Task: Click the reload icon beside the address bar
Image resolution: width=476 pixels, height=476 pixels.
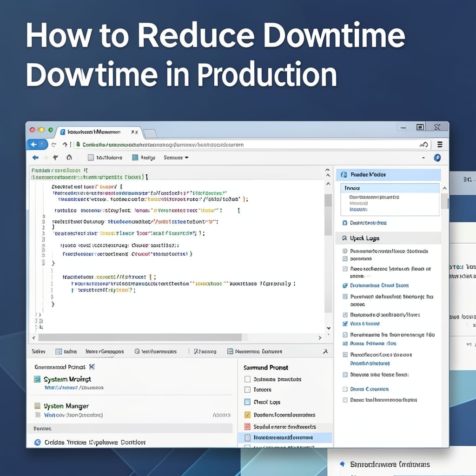Action: point(54,145)
